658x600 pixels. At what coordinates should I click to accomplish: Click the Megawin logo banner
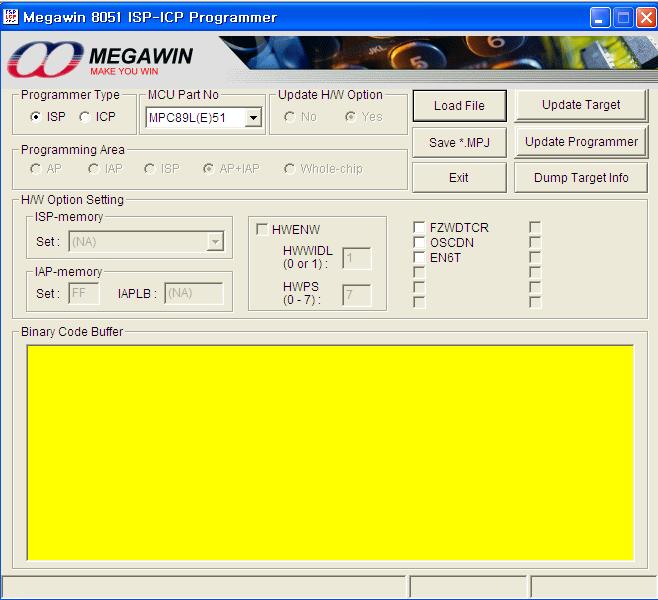[x=100, y=59]
